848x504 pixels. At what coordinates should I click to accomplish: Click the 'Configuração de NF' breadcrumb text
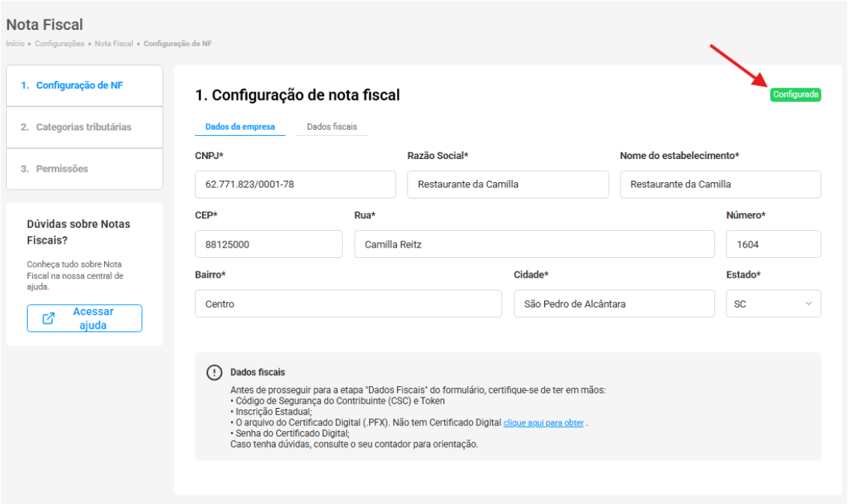click(x=178, y=43)
